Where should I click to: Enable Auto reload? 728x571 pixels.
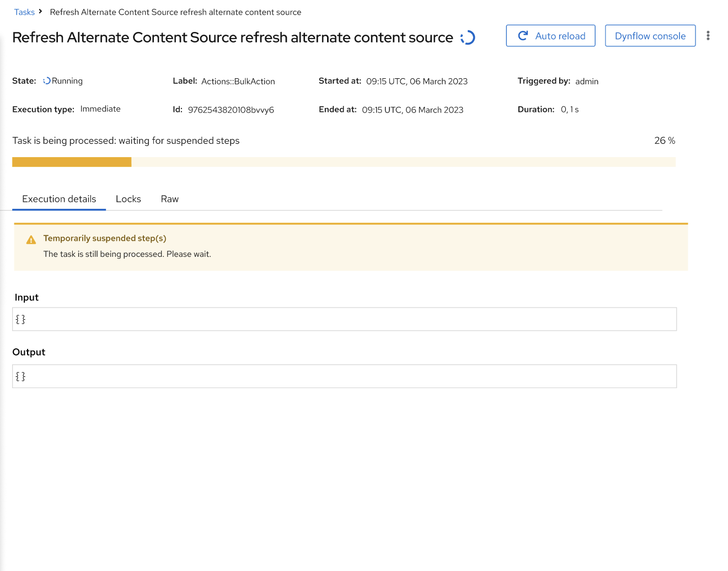tap(550, 36)
